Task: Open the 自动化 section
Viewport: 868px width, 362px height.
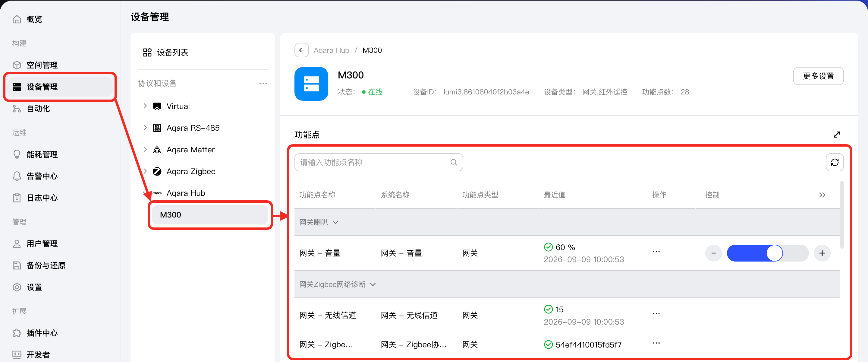Action: click(31, 109)
